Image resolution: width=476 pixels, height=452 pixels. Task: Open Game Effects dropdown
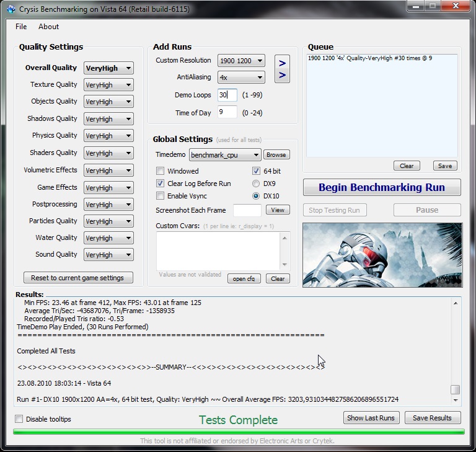pyautogui.click(x=108, y=187)
